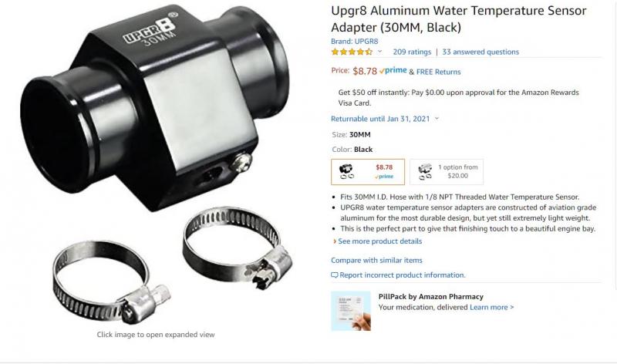Image resolution: width=617 pixels, height=364 pixels.
Task: Select the silver adapter swatch from $20.00
Action: coord(447,172)
